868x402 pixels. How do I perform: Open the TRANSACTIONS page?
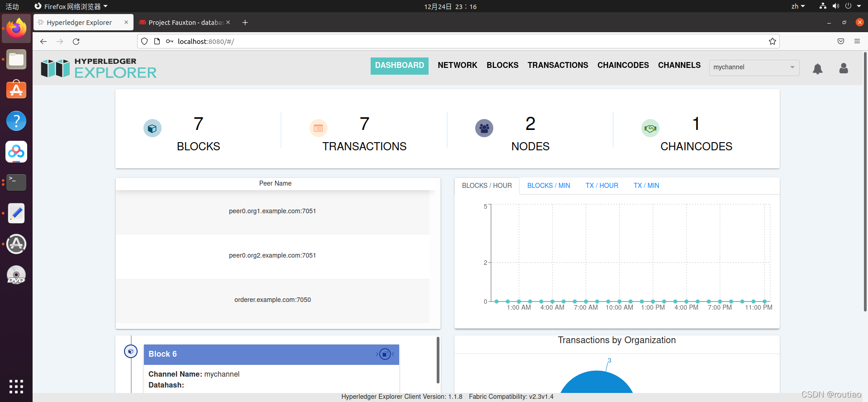tap(558, 65)
